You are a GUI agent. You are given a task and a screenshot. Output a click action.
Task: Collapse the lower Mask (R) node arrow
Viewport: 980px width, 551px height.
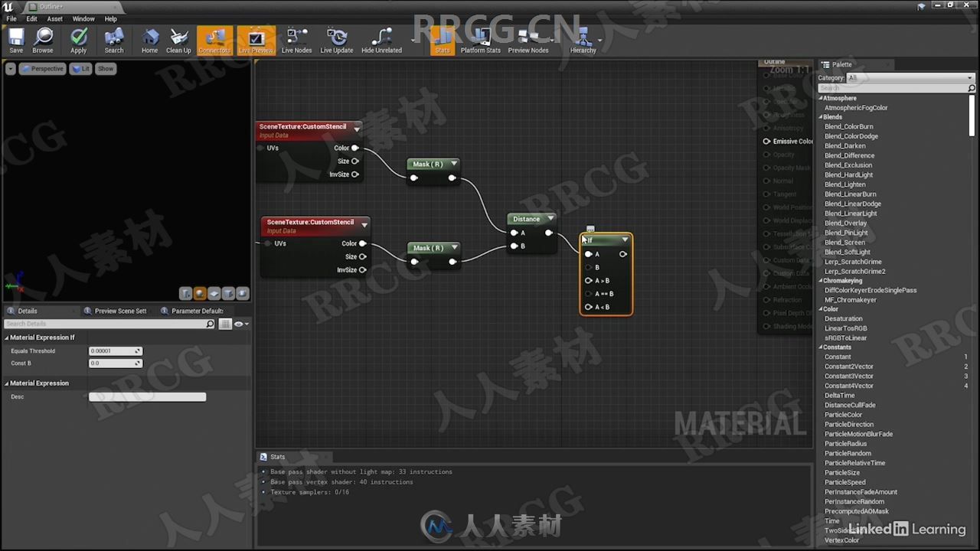point(454,248)
